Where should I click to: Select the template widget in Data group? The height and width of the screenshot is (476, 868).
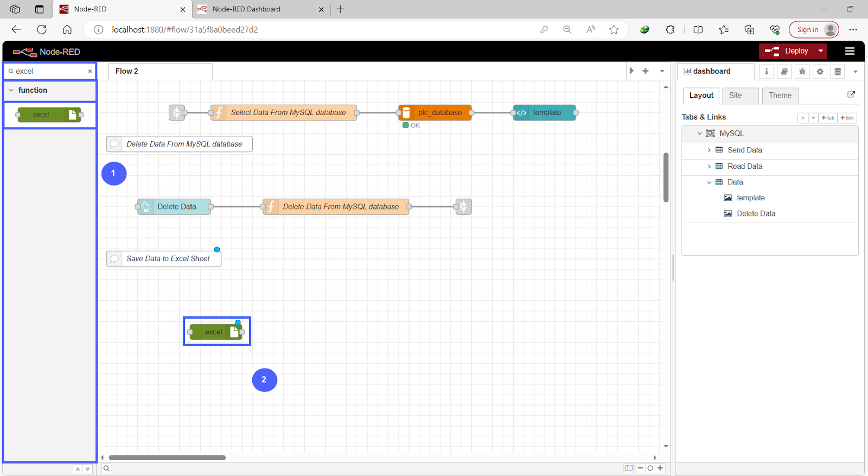(750, 198)
